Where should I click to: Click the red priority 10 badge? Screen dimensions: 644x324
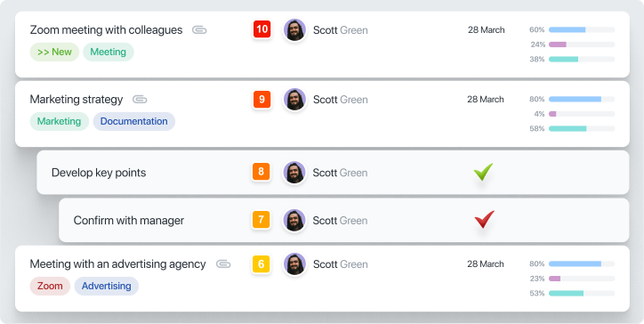[x=262, y=29]
